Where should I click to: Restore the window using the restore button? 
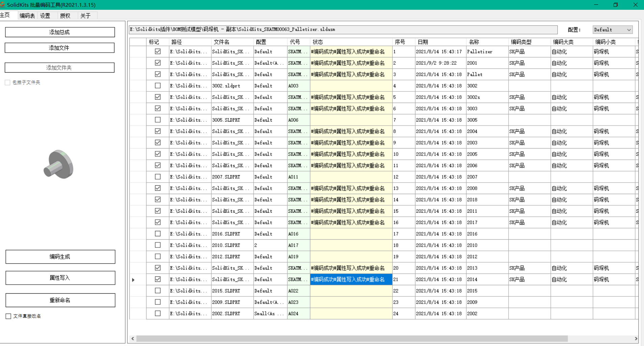tap(616, 5)
